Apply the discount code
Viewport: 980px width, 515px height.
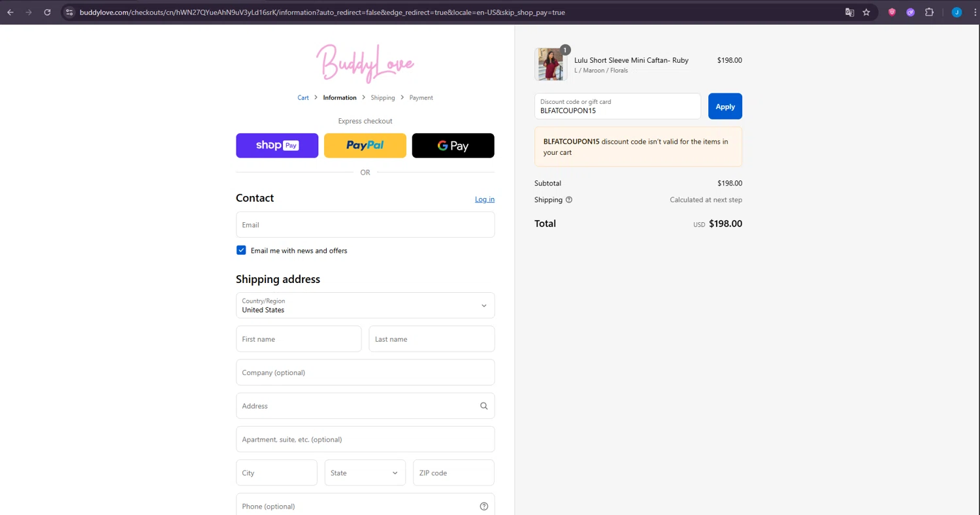(x=725, y=107)
